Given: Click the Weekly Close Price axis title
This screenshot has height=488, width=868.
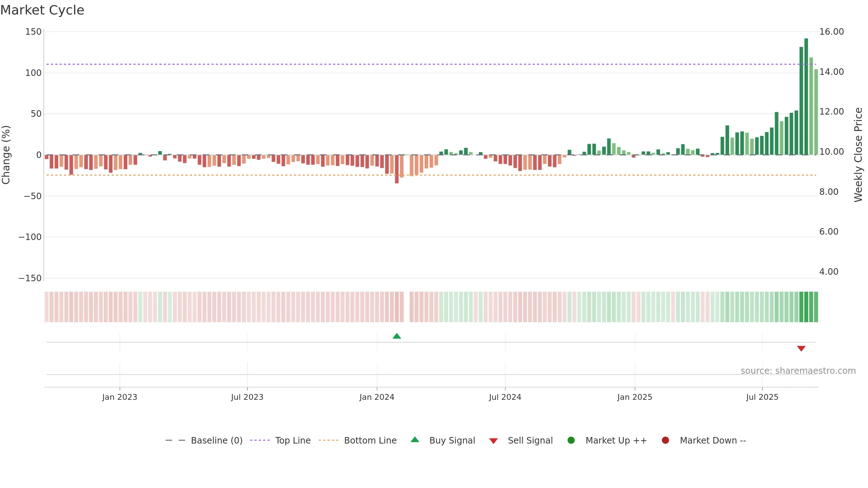Looking at the screenshot, I should coord(858,155).
